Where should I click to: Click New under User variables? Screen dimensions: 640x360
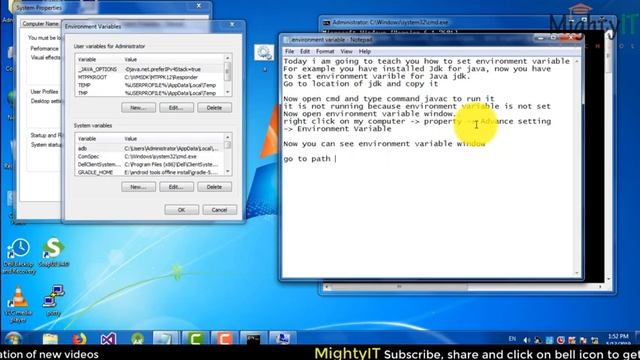(138, 108)
